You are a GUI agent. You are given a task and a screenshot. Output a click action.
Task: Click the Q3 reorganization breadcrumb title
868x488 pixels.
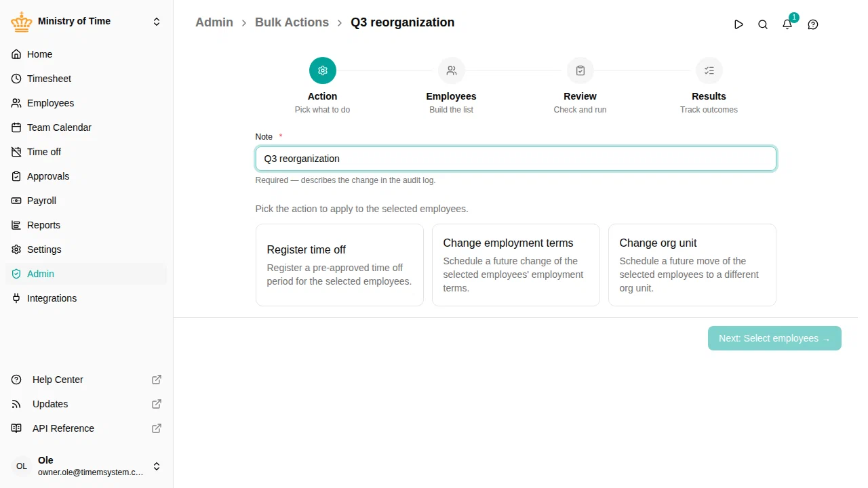click(403, 22)
